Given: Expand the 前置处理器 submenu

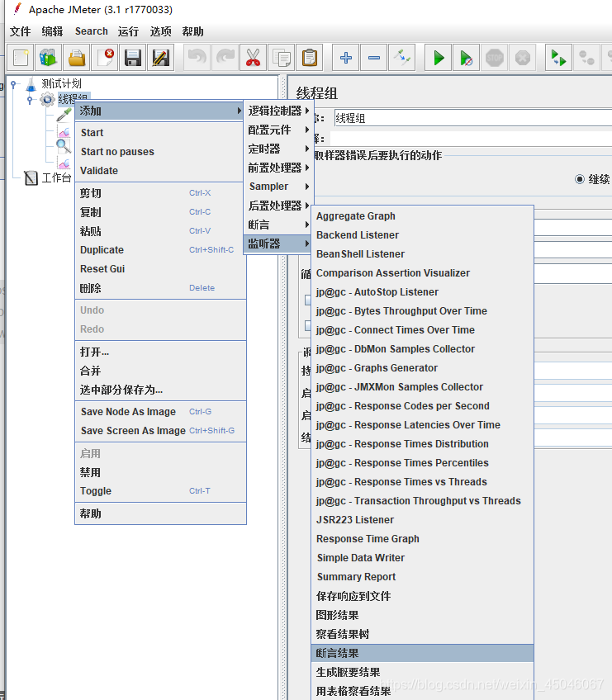Looking at the screenshot, I should (x=279, y=168).
